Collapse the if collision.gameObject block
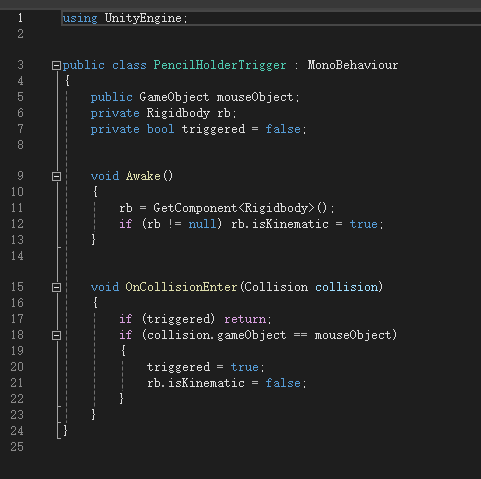The width and height of the screenshot is (481, 479). click(56, 335)
